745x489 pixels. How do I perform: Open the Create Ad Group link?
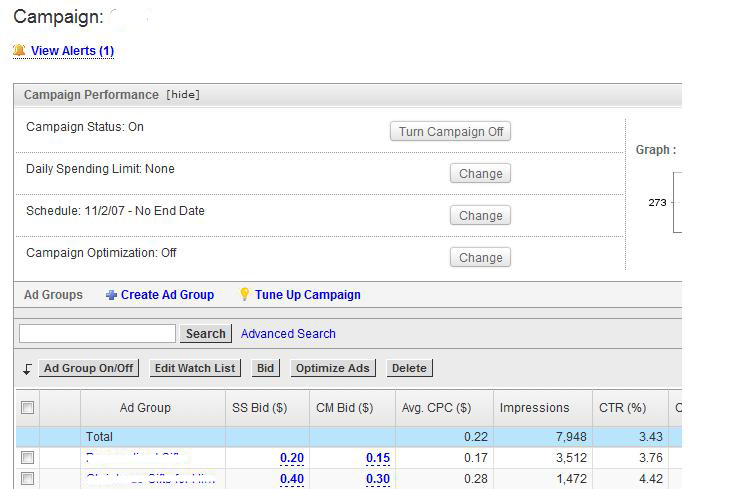pyautogui.click(x=167, y=295)
